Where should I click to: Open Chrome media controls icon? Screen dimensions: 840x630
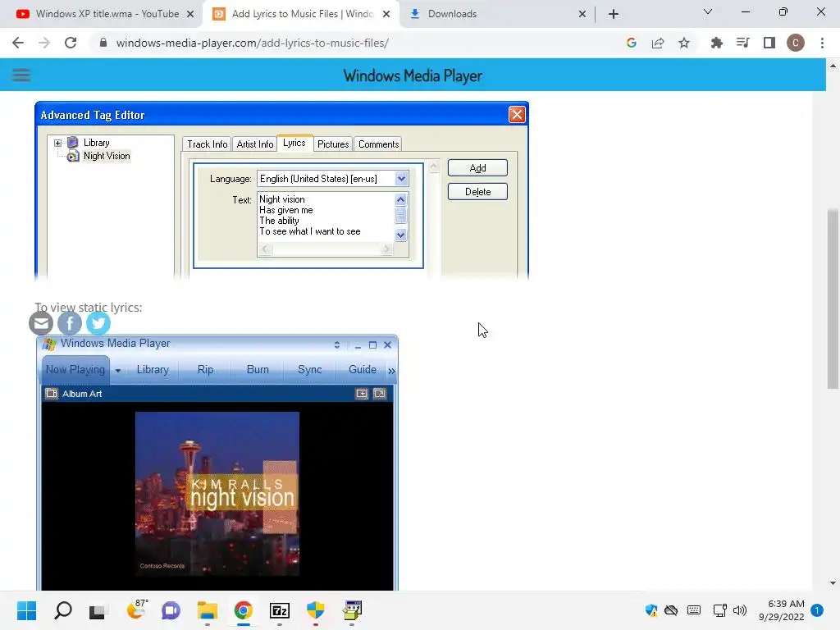(x=742, y=43)
